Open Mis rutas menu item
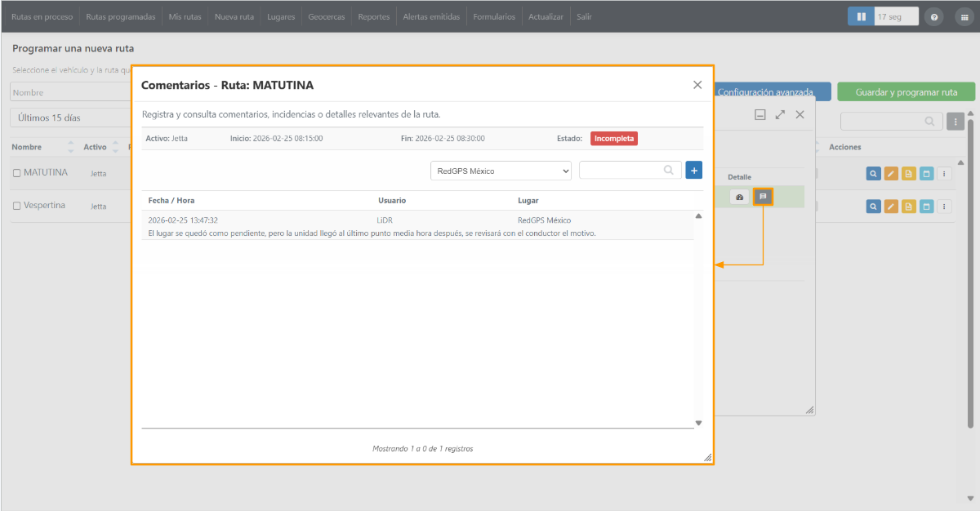The width and height of the screenshot is (980, 511). point(185,17)
